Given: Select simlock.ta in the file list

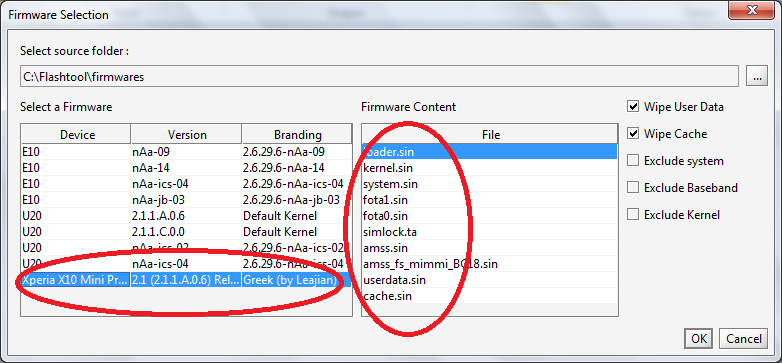Looking at the screenshot, I should pos(490,231).
